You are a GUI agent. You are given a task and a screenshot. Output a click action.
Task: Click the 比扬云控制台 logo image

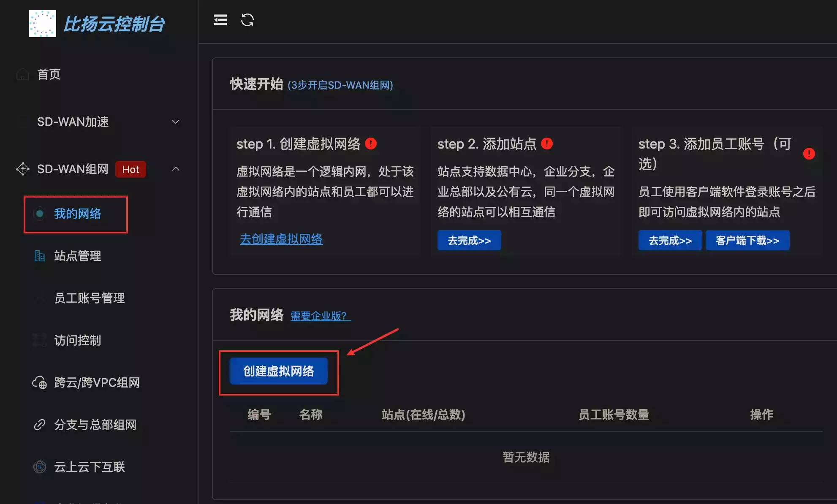42,24
